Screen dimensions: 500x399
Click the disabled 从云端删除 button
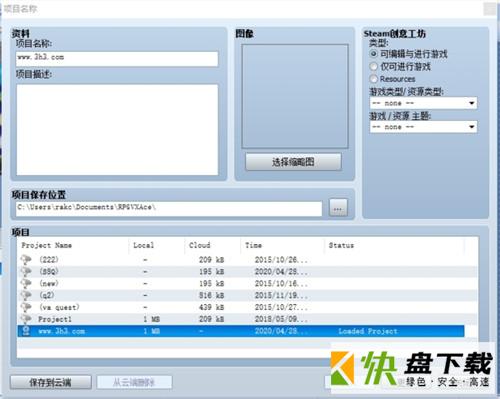point(134,382)
